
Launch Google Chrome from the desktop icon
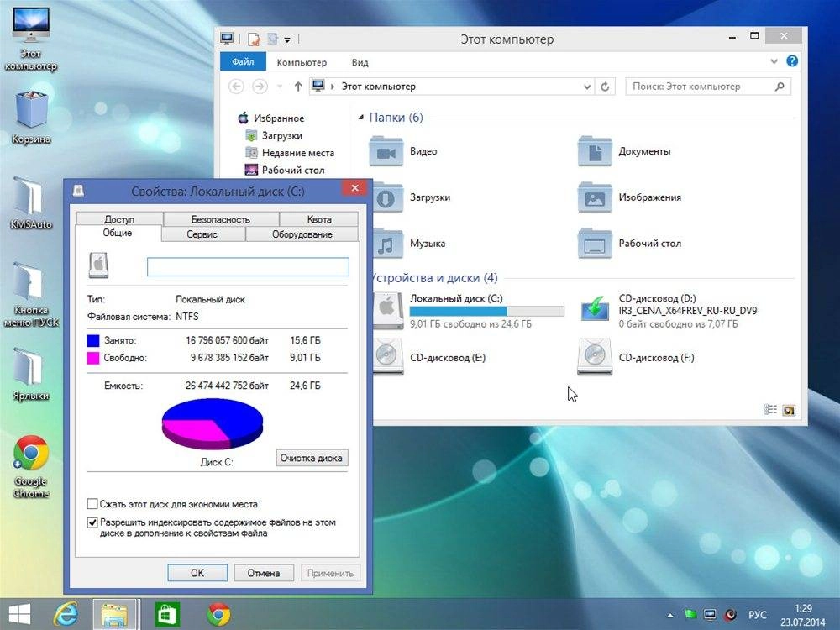click(x=30, y=466)
